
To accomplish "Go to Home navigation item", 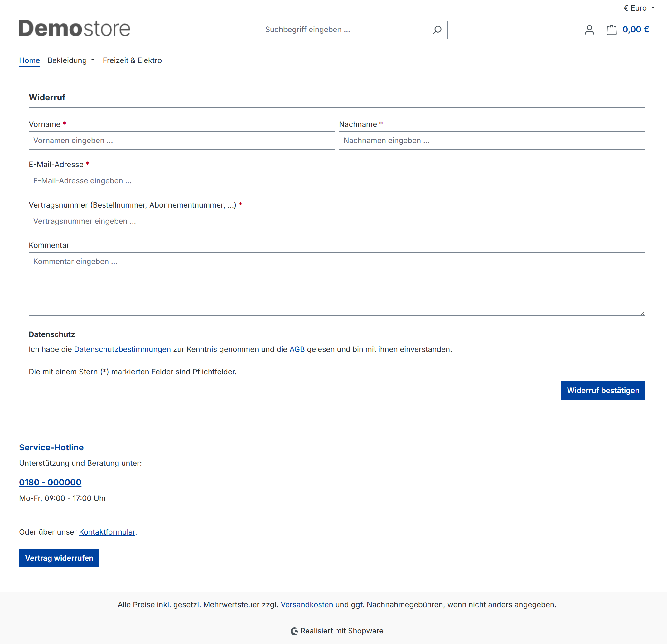I will (29, 60).
